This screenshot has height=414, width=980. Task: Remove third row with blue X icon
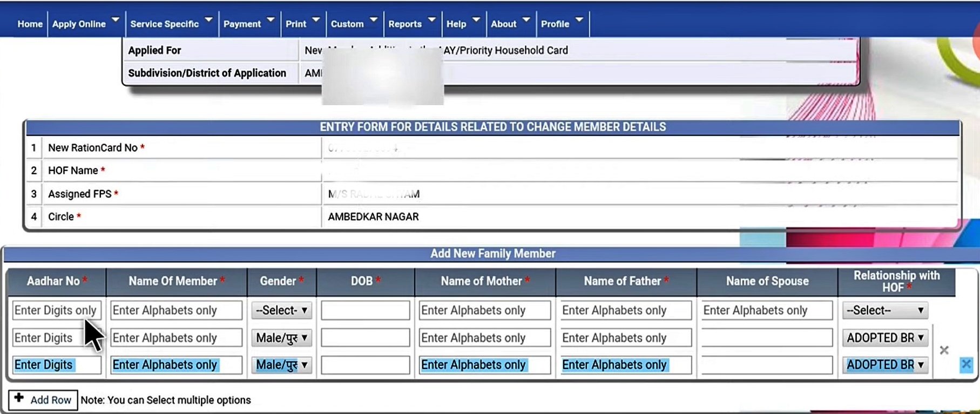(x=966, y=364)
